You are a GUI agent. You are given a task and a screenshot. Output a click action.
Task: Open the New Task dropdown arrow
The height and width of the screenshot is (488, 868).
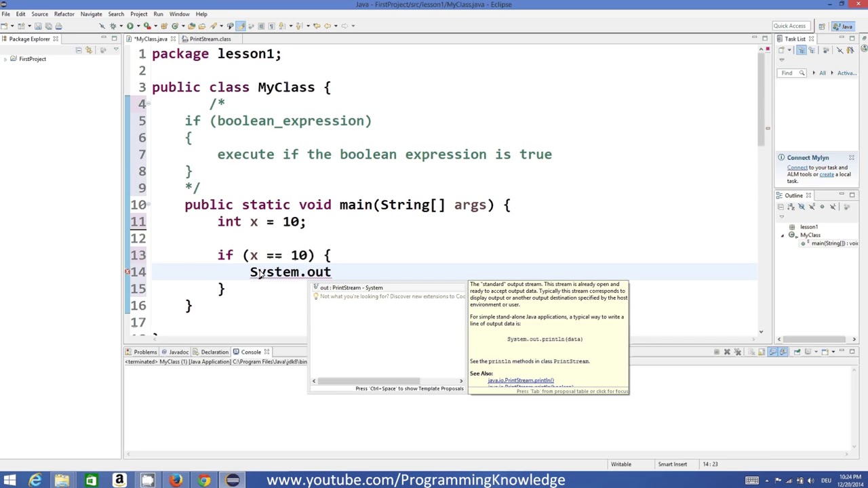(789, 50)
